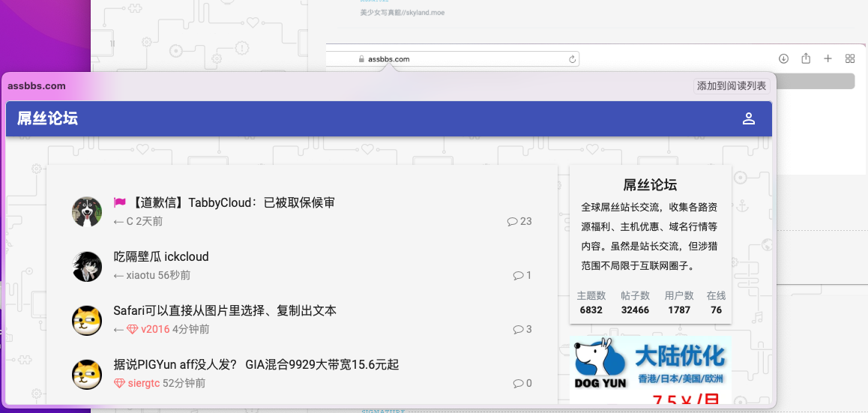Screen dimensions: 868x413
Task: Open the 吃隔壁瓜 ickcloud thread
Action: click(161, 256)
